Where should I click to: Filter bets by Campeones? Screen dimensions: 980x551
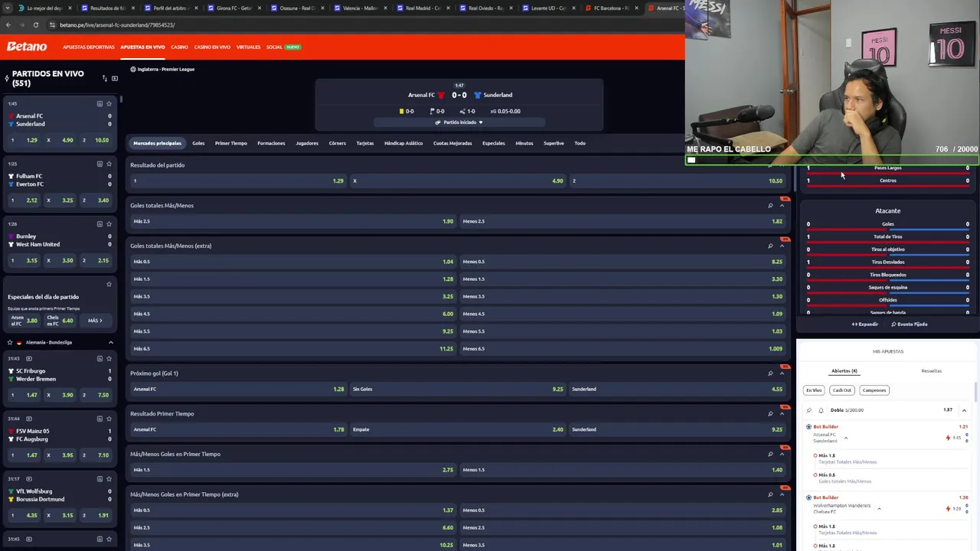click(874, 390)
